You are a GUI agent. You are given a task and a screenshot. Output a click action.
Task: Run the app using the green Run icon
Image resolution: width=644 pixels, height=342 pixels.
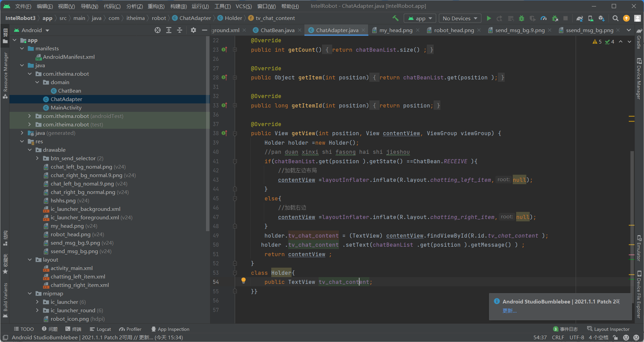(x=489, y=19)
